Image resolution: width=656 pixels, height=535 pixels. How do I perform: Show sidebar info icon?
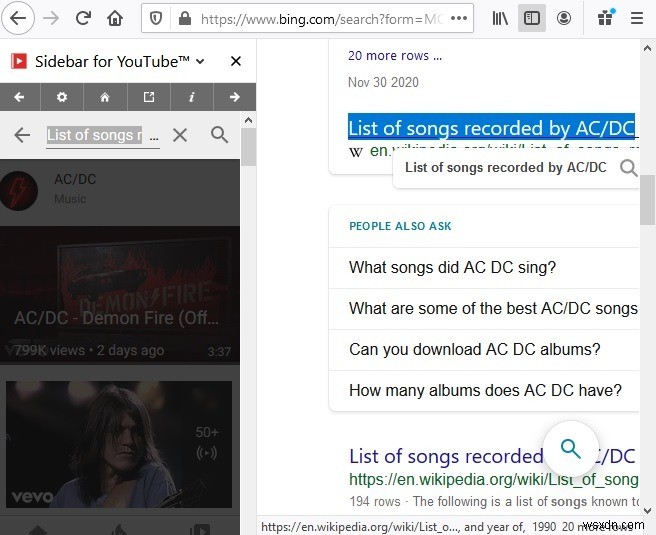pos(191,97)
